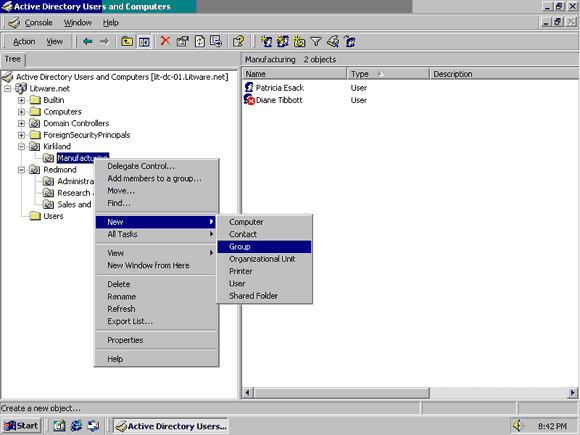Click the Forward arrow toolbar icon
Viewport: 580px width, 435px height.
(105, 41)
